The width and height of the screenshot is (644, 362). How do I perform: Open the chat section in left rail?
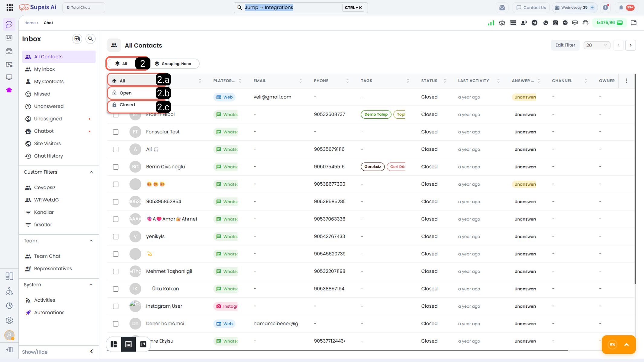[x=9, y=24]
